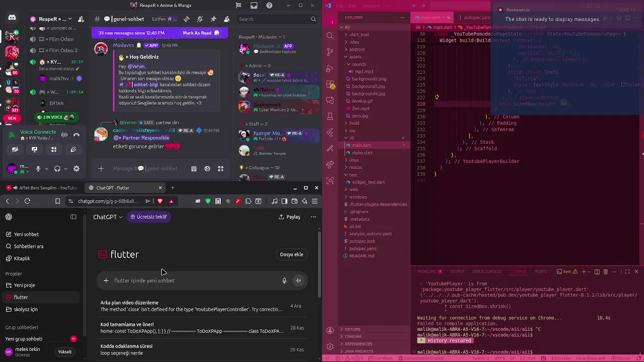Click Paylaş share button
The height and width of the screenshot is (362, 644).
point(289,217)
